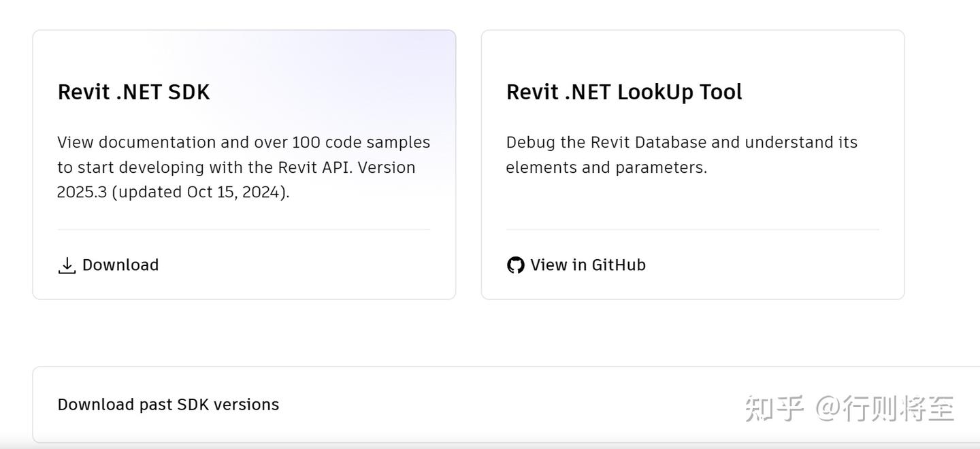Click the SDK card description text
This screenshot has width=980, height=449.
tap(243, 167)
